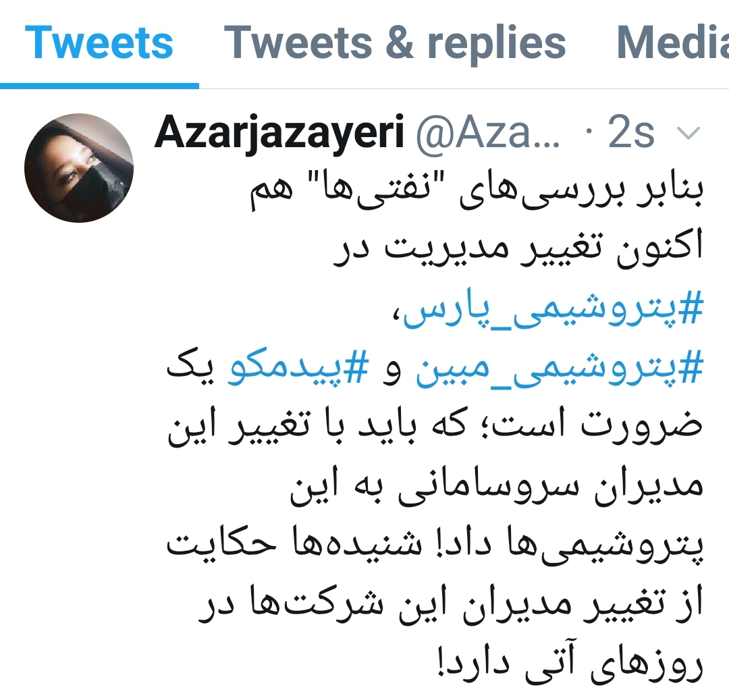Open the tweet options chevron menu
Screen dimensions: 729x700
pyautogui.click(x=688, y=134)
